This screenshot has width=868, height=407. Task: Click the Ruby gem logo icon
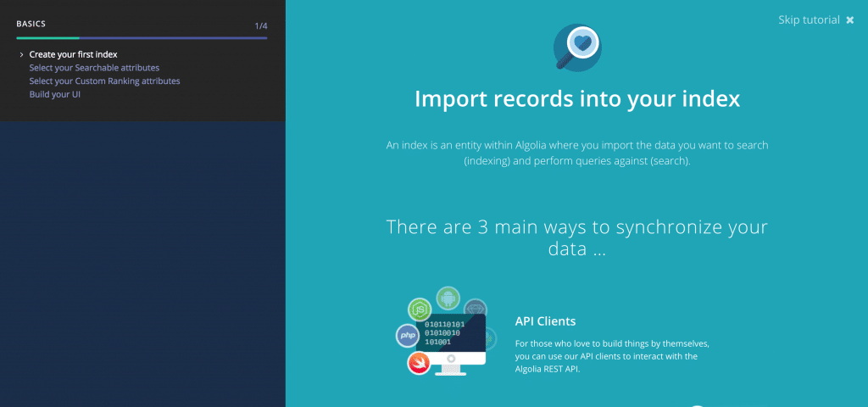[475, 308]
